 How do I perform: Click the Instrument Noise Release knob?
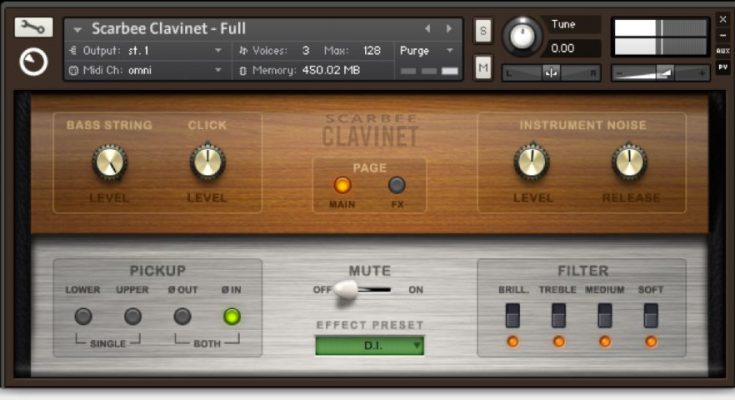(x=629, y=162)
